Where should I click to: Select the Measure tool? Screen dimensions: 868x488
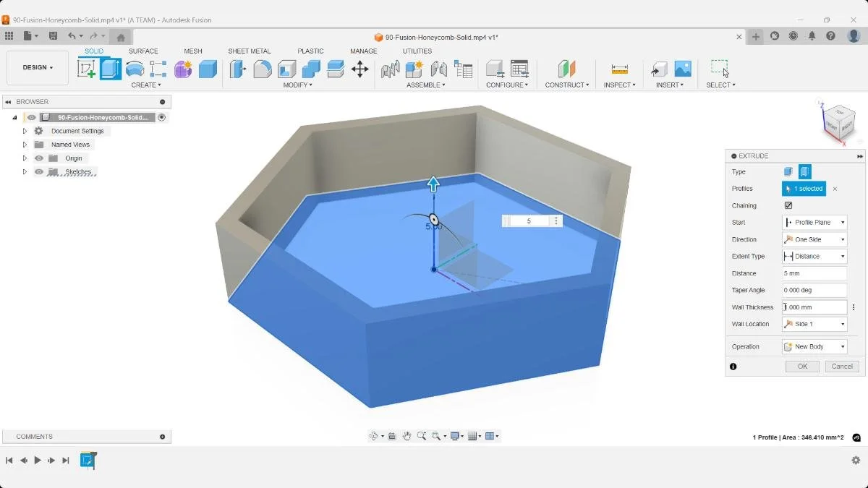click(x=620, y=69)
